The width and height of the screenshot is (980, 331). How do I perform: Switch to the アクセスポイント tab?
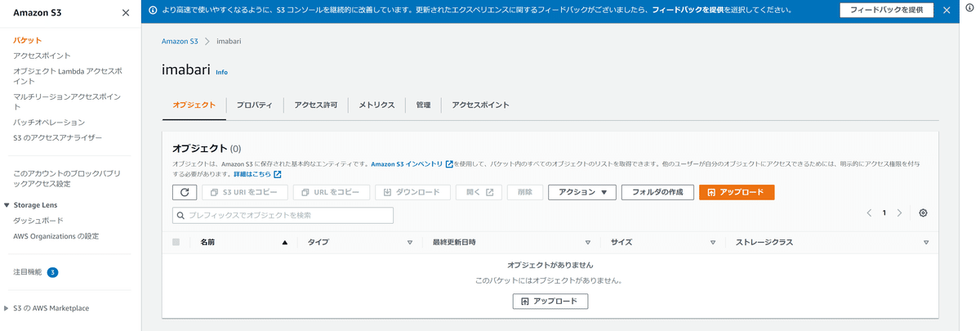pos(480,105)
